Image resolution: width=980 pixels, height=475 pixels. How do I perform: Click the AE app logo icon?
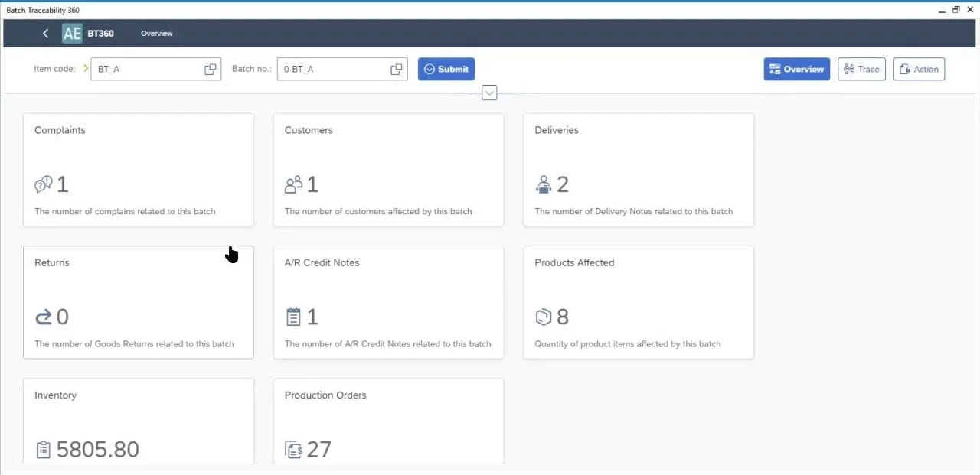tap(72, 34)
